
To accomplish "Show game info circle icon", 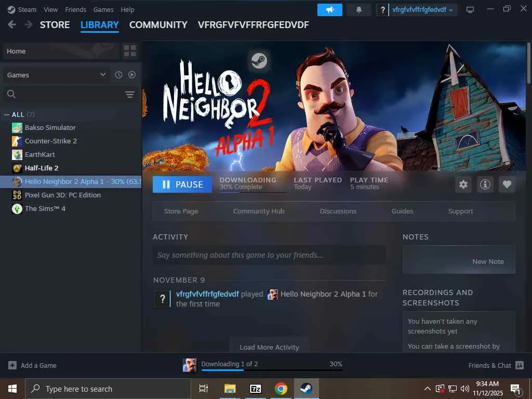I will pyautogui.click(x=485, y=184).
